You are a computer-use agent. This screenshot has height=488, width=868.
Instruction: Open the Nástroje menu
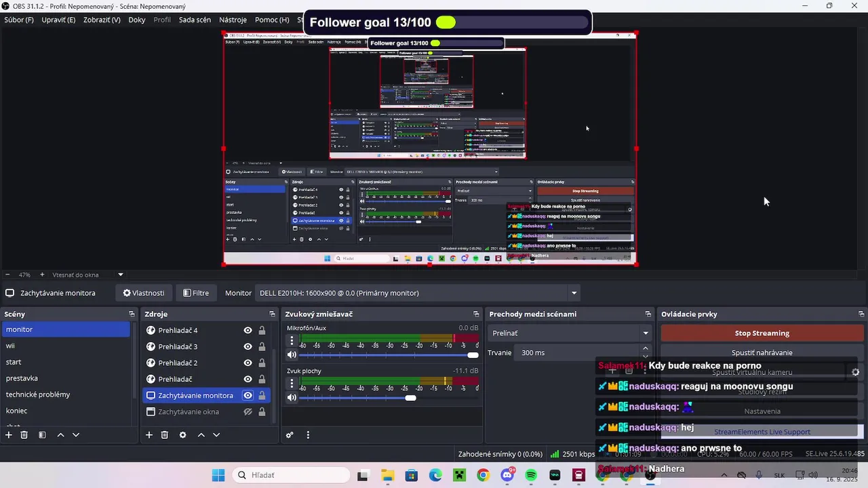point(233,20)
